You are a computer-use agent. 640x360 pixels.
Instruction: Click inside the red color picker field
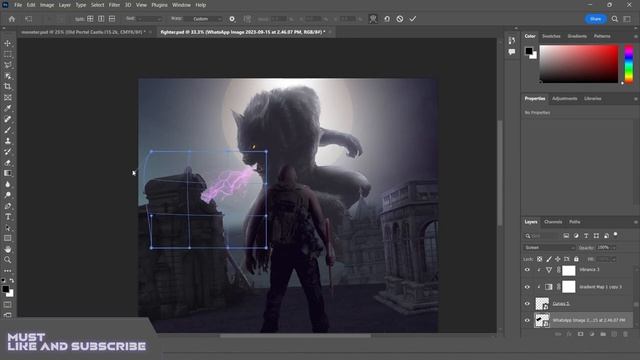579,64
